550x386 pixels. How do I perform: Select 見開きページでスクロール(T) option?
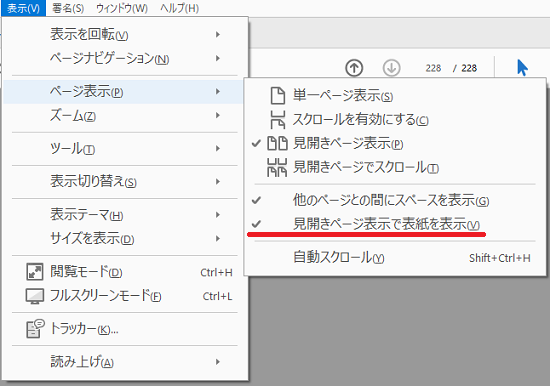395,167
